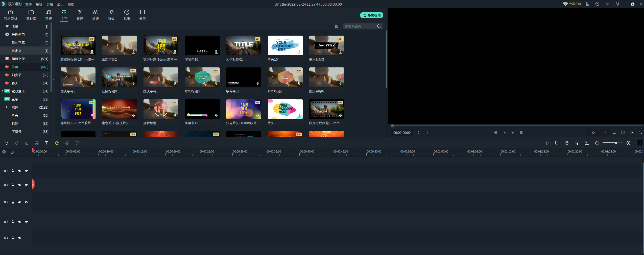Screen dimensions: 644x255
Task: Adjust the timeline zoom slider
Action: [616, 143]
